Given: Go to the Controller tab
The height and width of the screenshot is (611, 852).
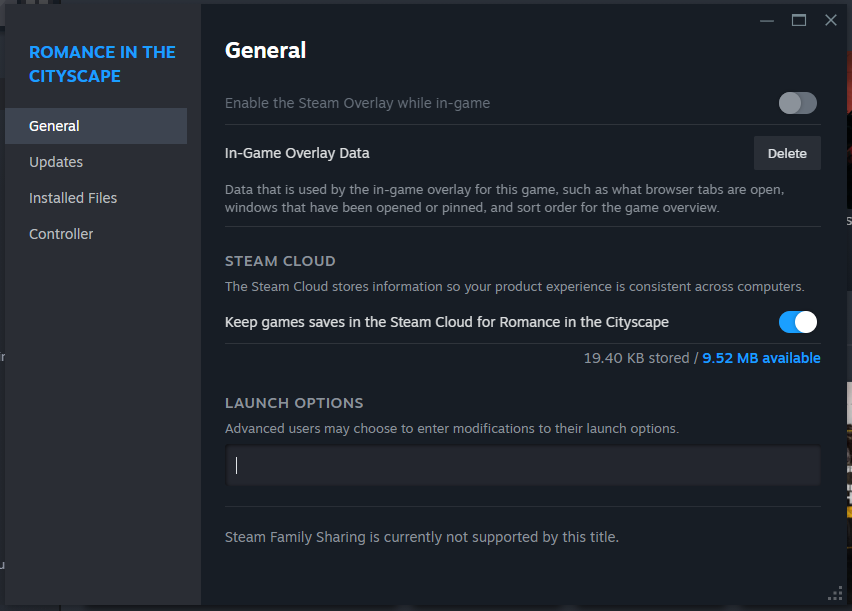Looking at the screenshot, I should [96, 234].
